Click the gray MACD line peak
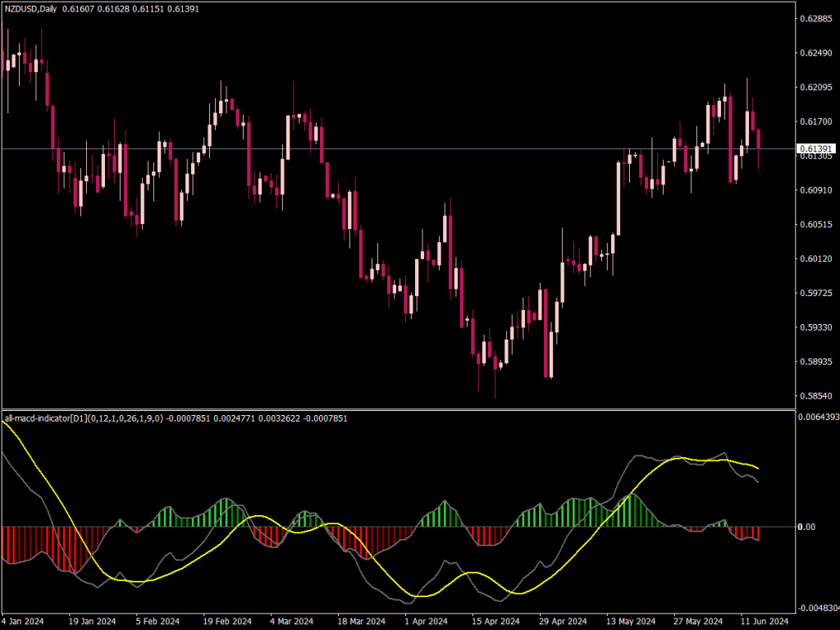 tap(725, 454)
